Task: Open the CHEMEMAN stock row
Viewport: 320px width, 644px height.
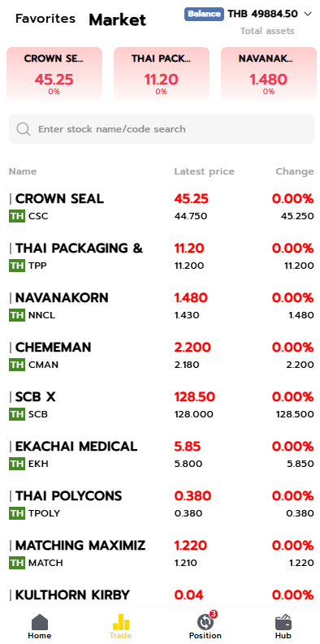Action: [x=162, y=355]
